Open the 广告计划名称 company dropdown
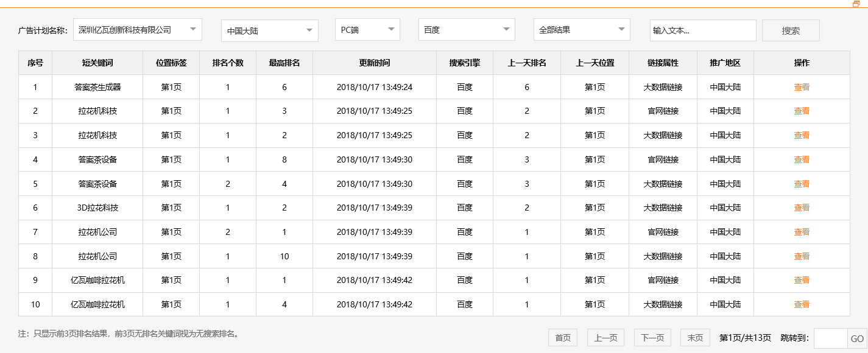868x353 pixels. [x=138, y=29]
